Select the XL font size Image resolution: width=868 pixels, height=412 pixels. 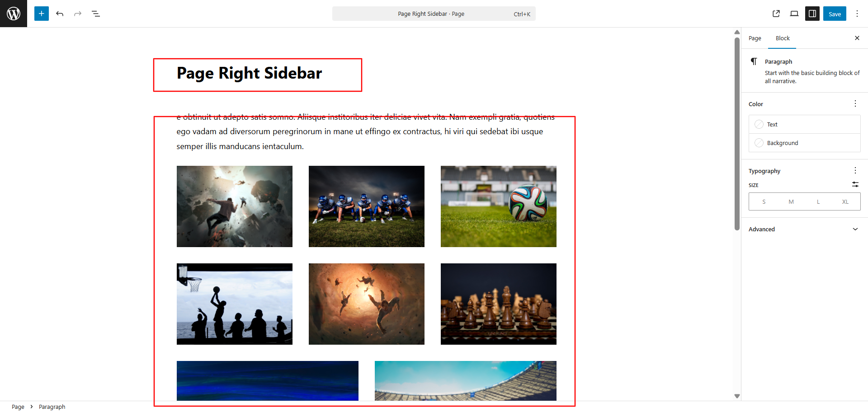tap(845, 201)
